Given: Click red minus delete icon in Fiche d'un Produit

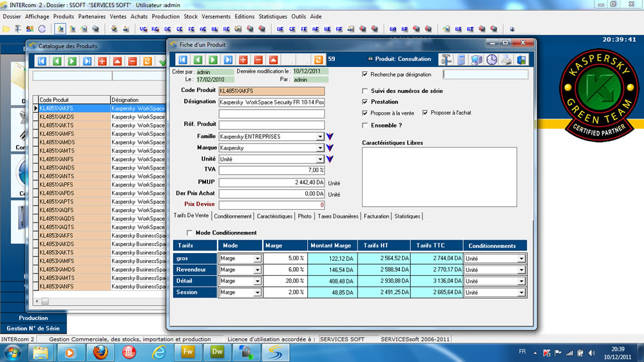Looking at the screenshot, I should 258,59.
